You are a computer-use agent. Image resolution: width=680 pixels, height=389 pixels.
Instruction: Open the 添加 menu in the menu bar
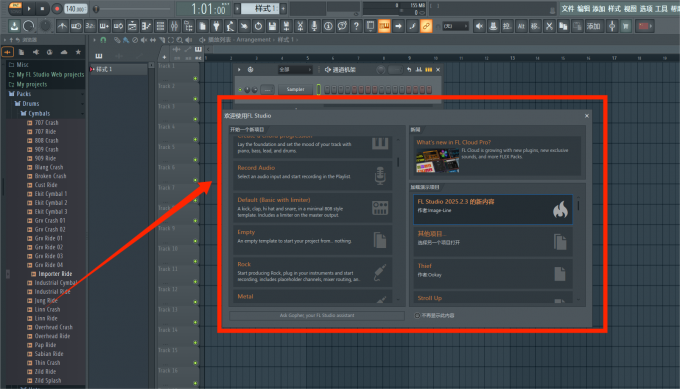598,9
